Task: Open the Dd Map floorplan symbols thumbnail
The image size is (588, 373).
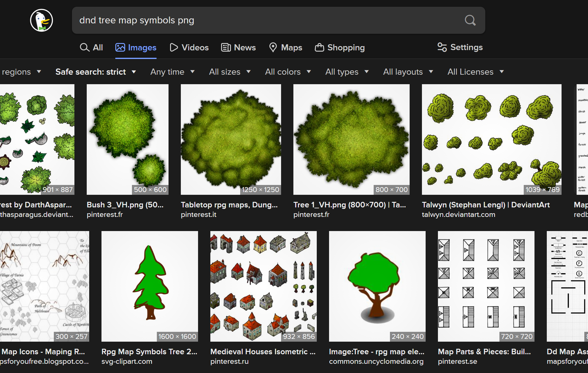Action: 567,286
